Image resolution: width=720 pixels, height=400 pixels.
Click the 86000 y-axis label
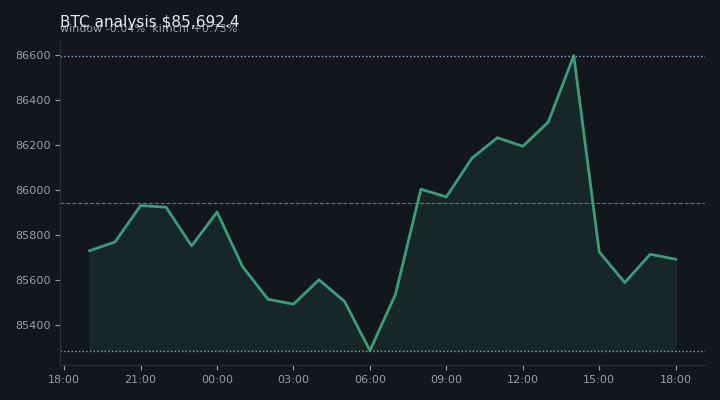(x=33, y=191)
